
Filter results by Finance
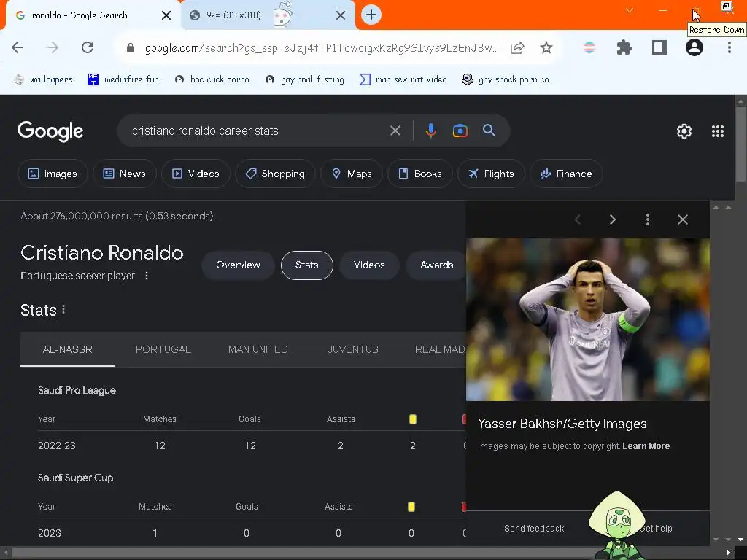pyautogui.click(x=566, y=174)
